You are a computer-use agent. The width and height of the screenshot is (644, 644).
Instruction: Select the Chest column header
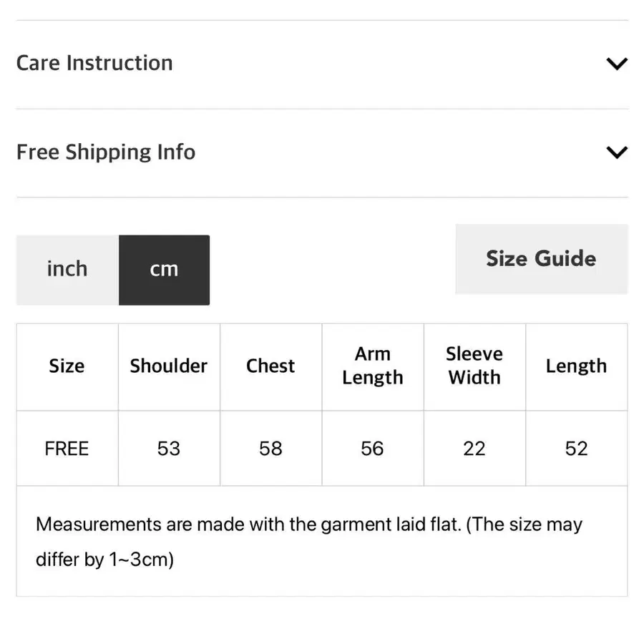[270, 366]
